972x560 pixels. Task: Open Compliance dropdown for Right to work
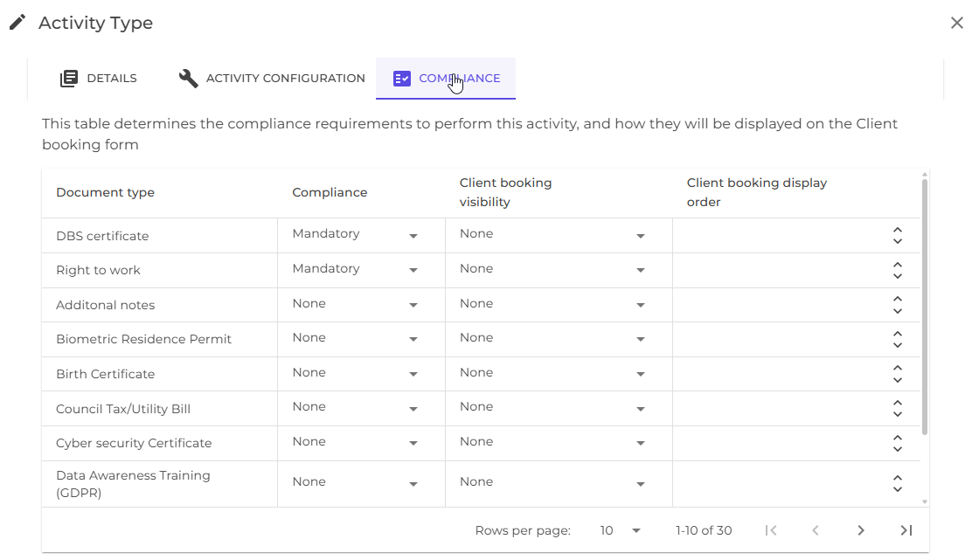pyautogui.click(x=355, y=269)
